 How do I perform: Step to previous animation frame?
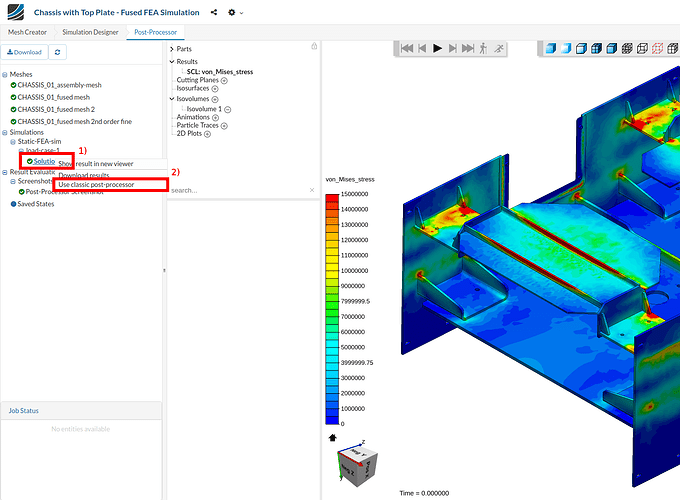coord(422,48)
